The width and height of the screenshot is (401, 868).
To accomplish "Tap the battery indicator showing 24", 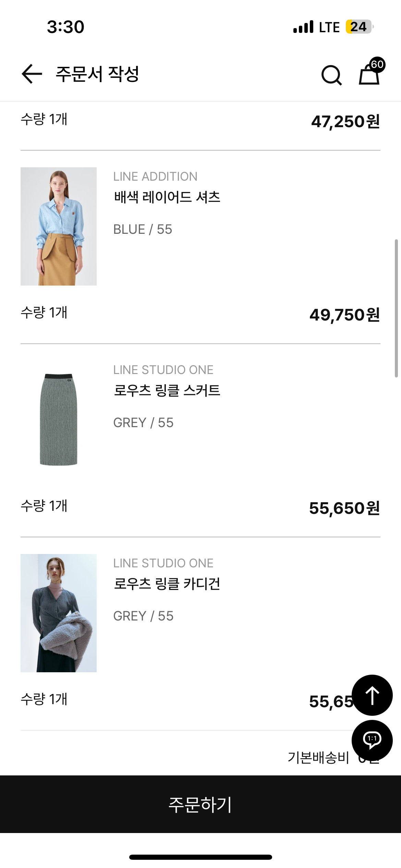I will coord(359,27).
